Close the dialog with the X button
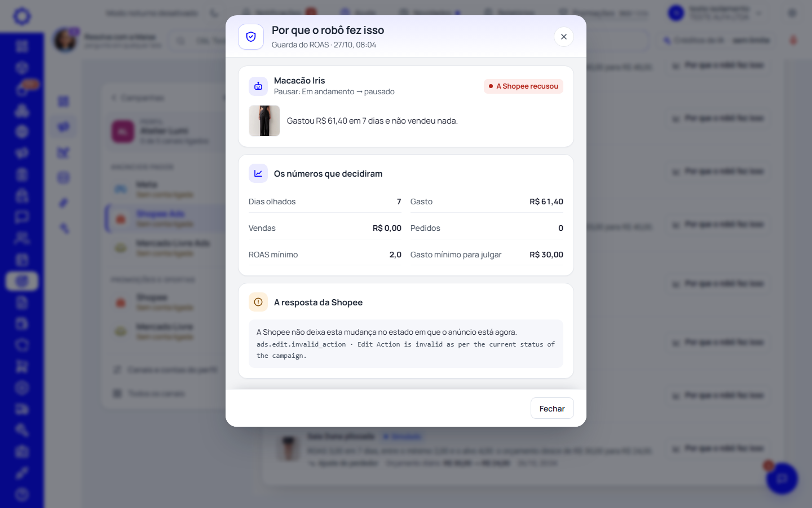 (563, 37)
